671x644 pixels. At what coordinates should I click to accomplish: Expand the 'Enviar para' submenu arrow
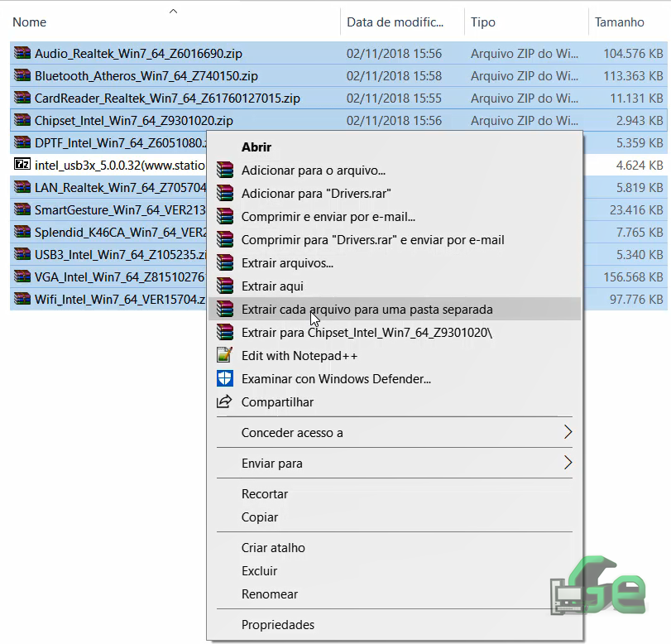568,463
